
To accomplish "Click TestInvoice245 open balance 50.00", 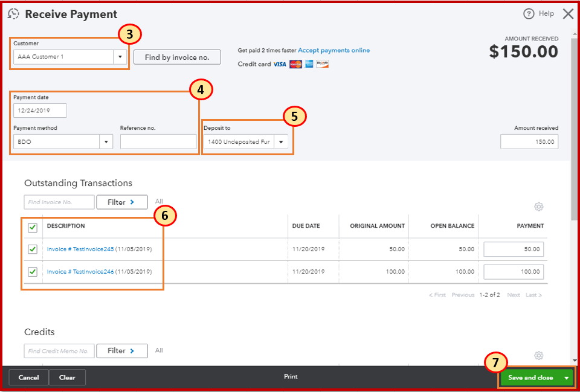I will tap(466, 249).
